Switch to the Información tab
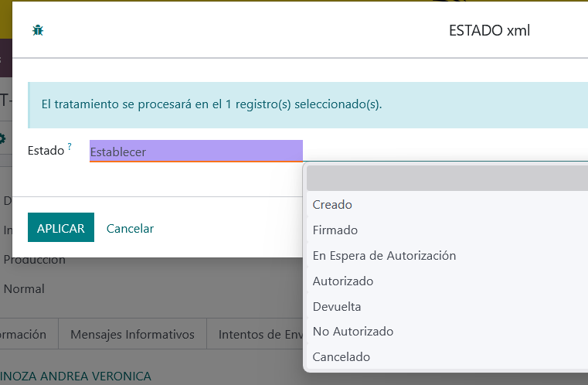 23,335
